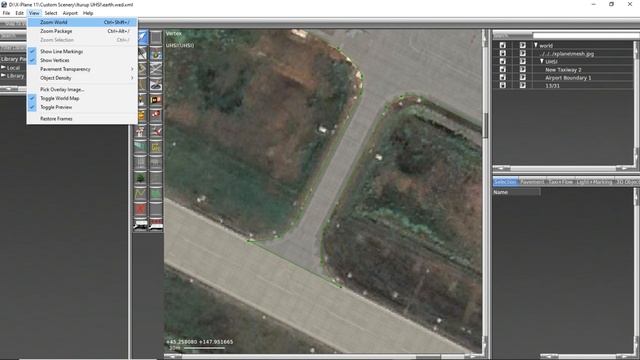Open the Edit menu
This screenshot has width=640, height=360.
19,13
